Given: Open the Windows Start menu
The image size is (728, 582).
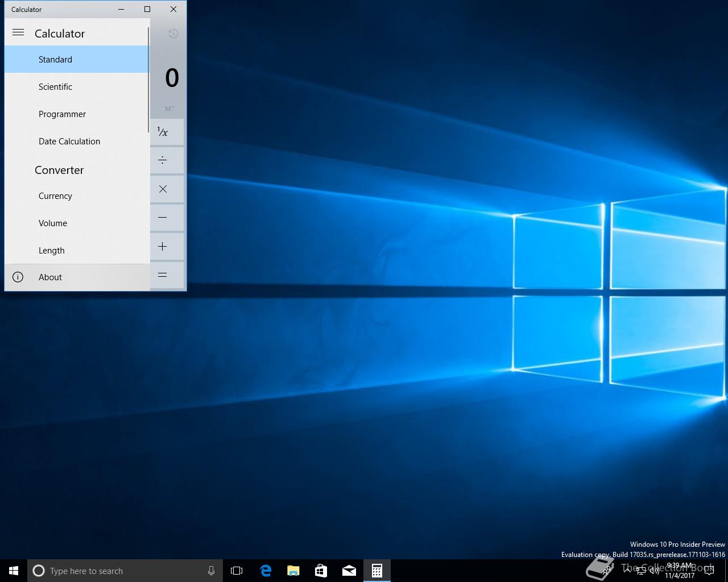Looking at the screenshot, I should click(x=14, y=571).
